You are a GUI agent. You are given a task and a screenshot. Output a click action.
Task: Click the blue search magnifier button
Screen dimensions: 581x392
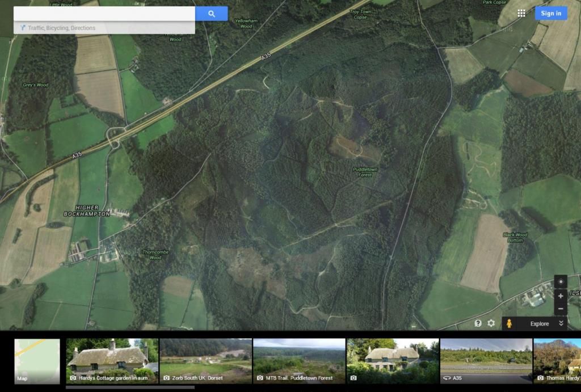tap(211, 14)
